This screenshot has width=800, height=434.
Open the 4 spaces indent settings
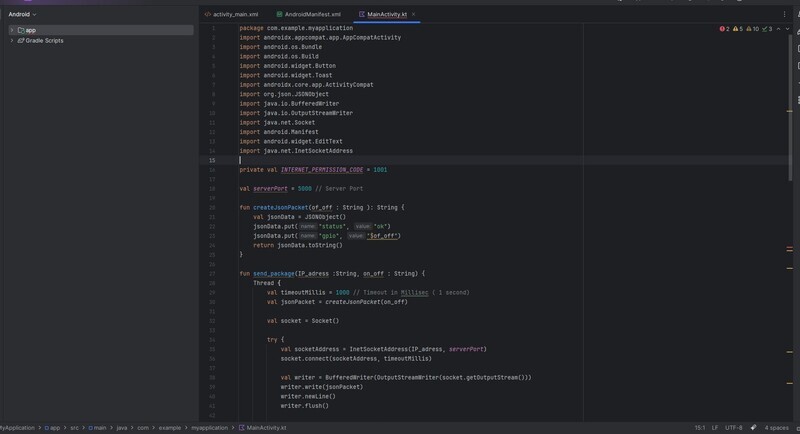(776, 428)
